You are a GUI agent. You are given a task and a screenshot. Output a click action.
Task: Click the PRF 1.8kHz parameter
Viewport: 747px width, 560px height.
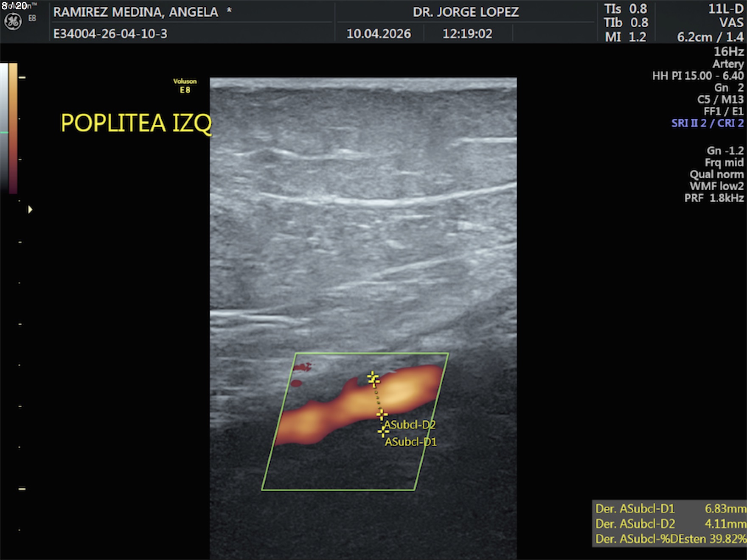[x=714, y=198]
